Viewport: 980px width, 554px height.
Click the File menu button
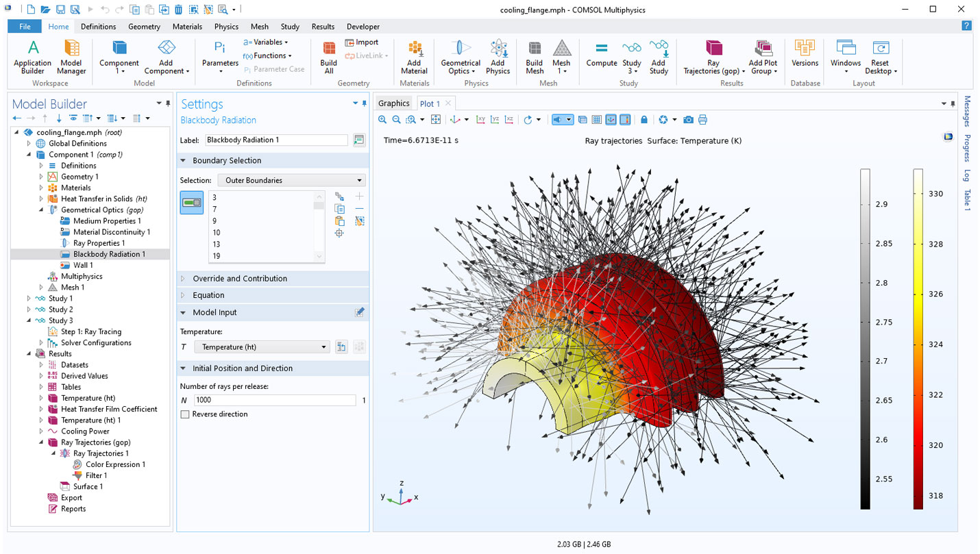pyautogui.click(x=25, y=27)
